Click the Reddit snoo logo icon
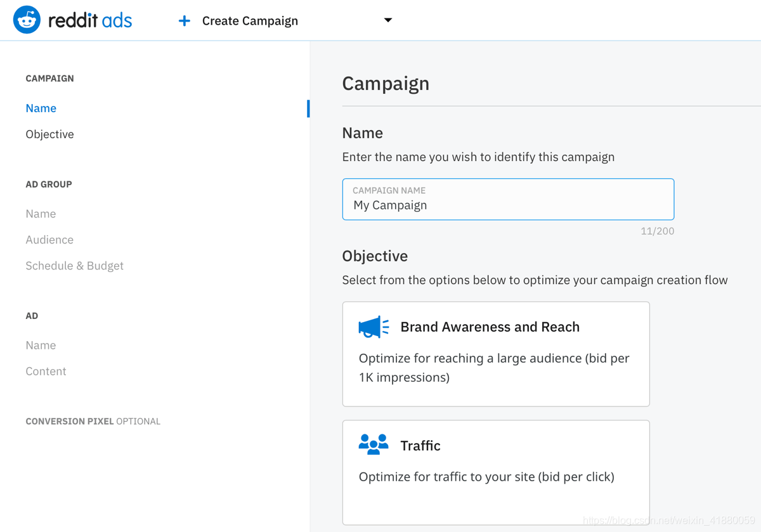Image resolution: width=761 pixels, height=532 pixels. point(27,20)
